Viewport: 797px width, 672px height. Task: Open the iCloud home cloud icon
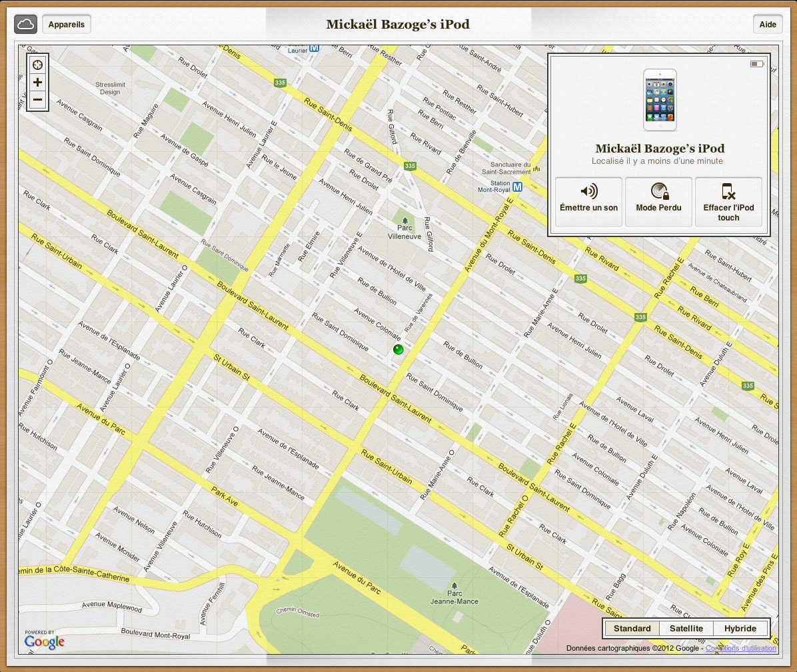(25, 24)
